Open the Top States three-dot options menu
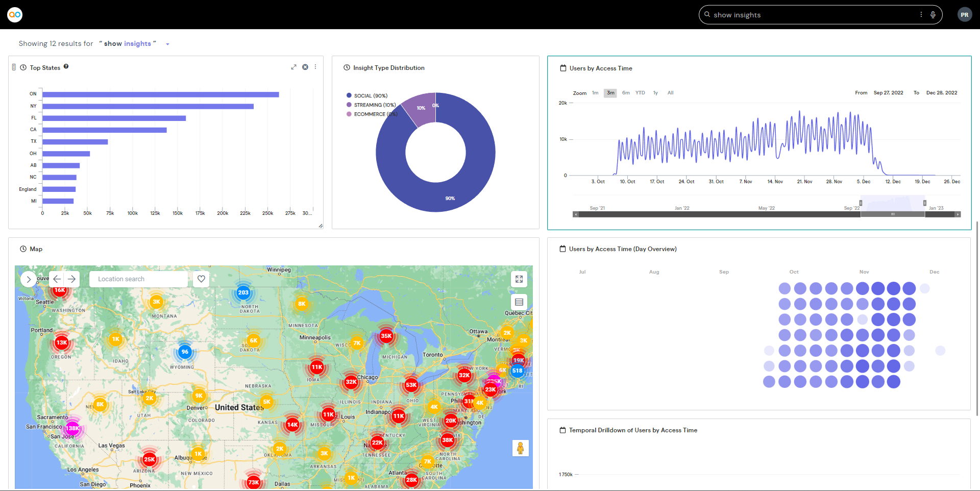 click(x=315, y=67)
